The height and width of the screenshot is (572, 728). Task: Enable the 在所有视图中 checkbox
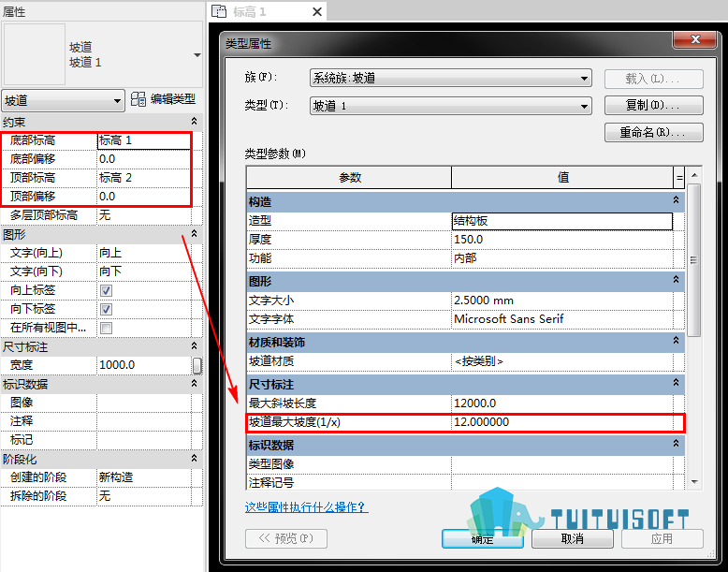pos(107,328)
